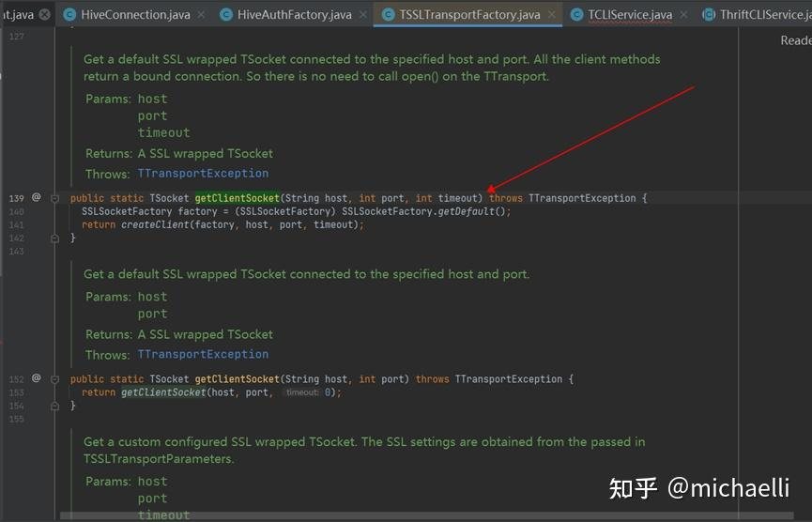Click the @ gutter icon on line 139

37,197
